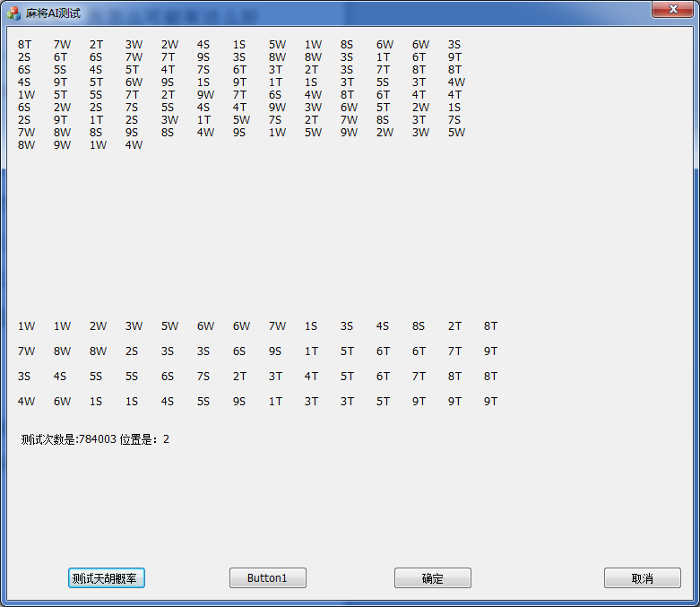
Task: Select 7S in the hand row beginning 3S 4S
Action: point(203,376)
